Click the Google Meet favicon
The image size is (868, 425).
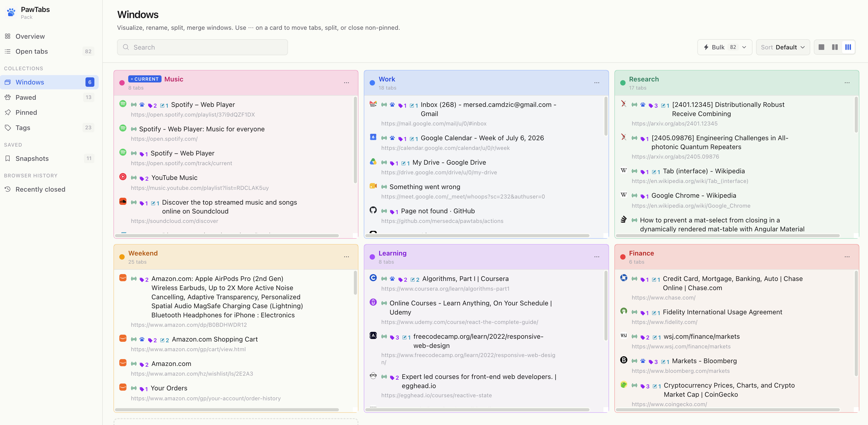click(x=373, y=186)
